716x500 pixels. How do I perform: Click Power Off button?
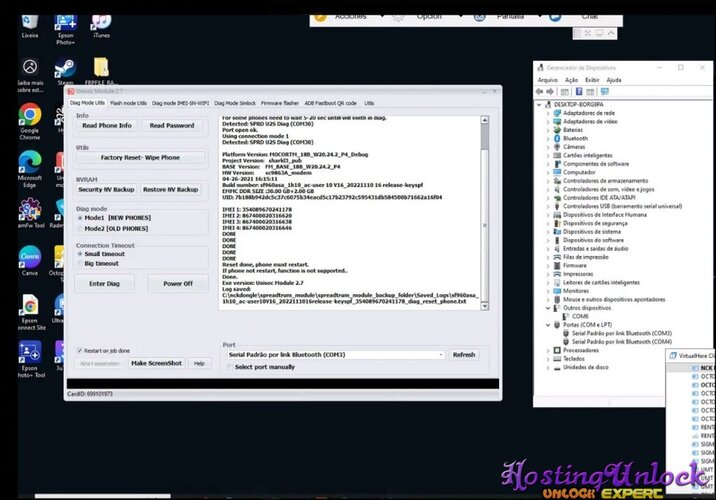tap(178, 284)
